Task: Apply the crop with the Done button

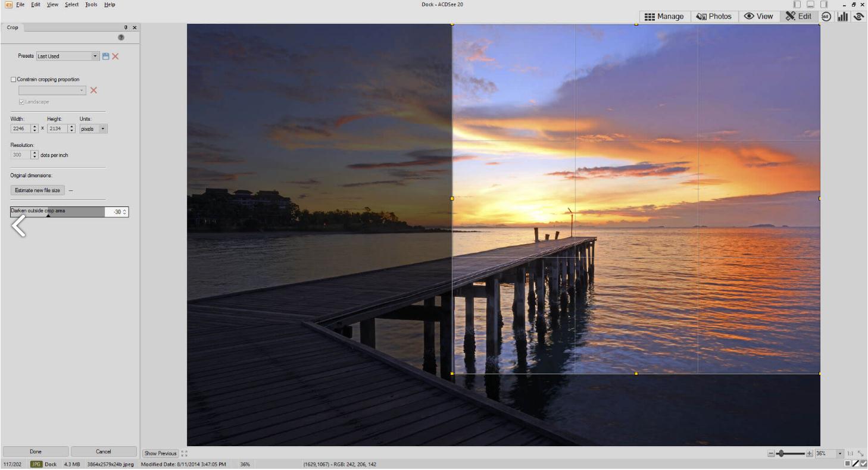Action: 36,451
